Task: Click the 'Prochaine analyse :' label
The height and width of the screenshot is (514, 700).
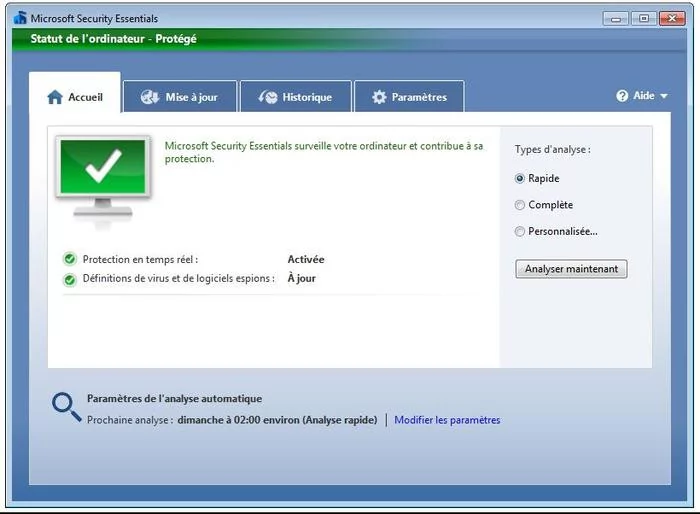Action: pyautogui.click(x=130, y=420)
